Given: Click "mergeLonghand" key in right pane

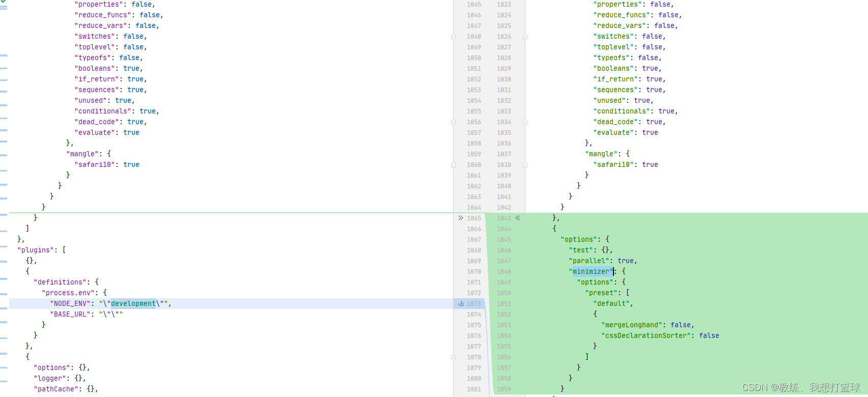Looking at the screenshot, I should click(x=632, y=325).
